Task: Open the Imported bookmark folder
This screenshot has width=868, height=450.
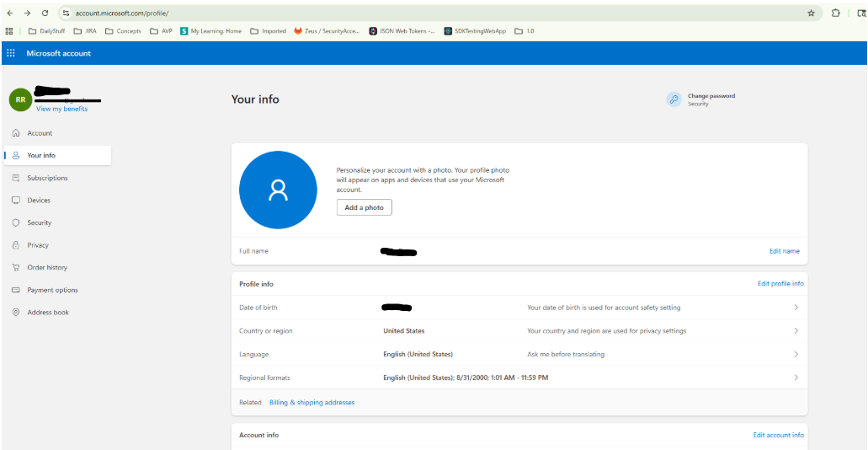Action: 269,31
